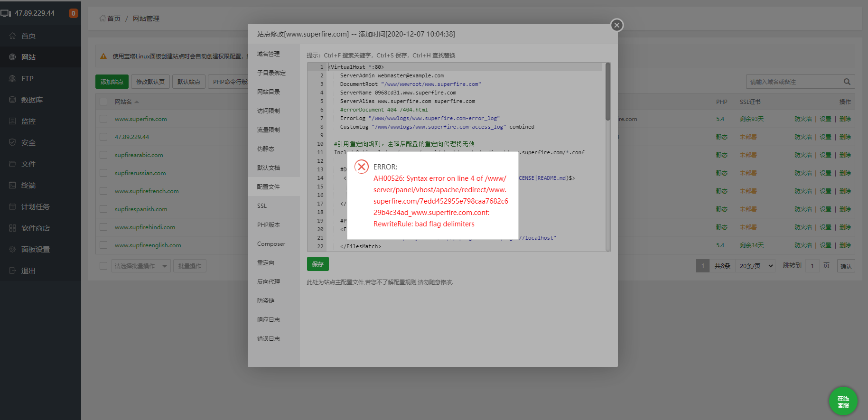Open the Composer tab
The image size is (868, 420).
(x=274, y=244)
